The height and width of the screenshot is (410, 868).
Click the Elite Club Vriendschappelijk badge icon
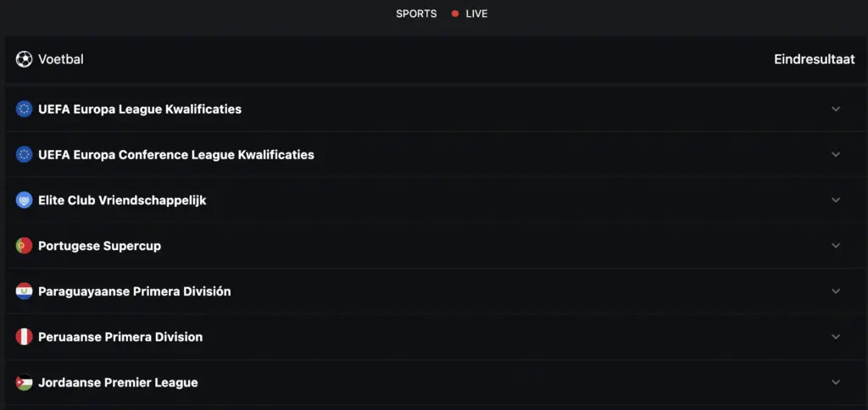[x=24, y=200]
